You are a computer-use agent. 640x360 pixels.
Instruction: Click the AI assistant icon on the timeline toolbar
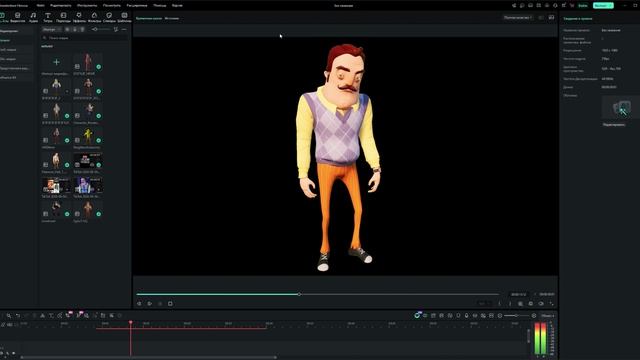point(417,316)
